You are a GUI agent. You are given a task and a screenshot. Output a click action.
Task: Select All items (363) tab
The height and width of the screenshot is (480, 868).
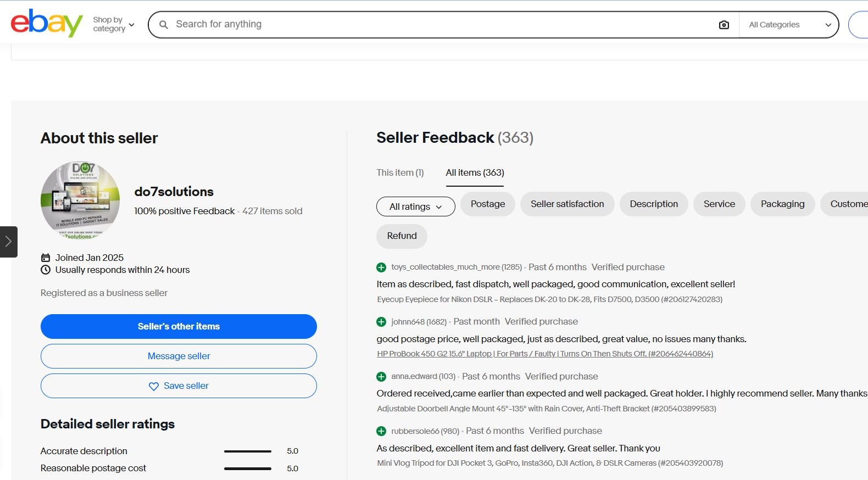tap(475, 172)
